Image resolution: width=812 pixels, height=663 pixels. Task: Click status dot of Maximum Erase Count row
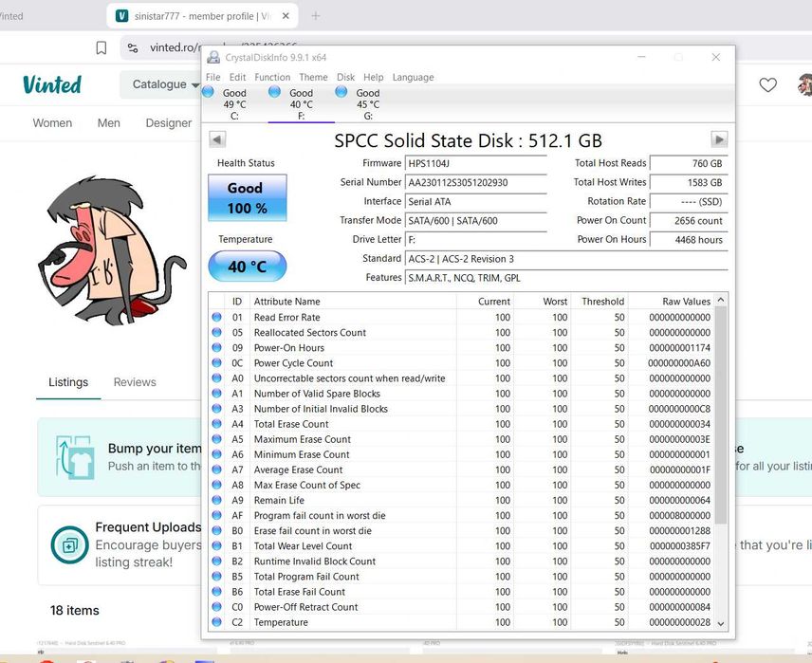pos(216,439)
